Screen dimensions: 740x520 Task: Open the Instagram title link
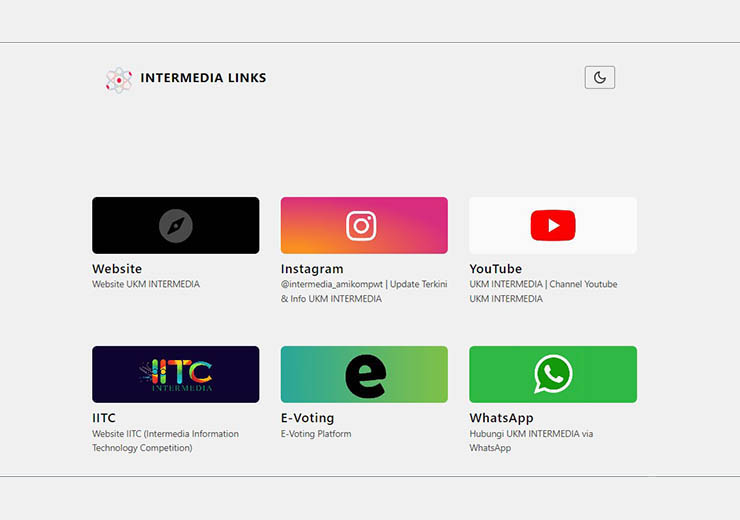[312, 269]
